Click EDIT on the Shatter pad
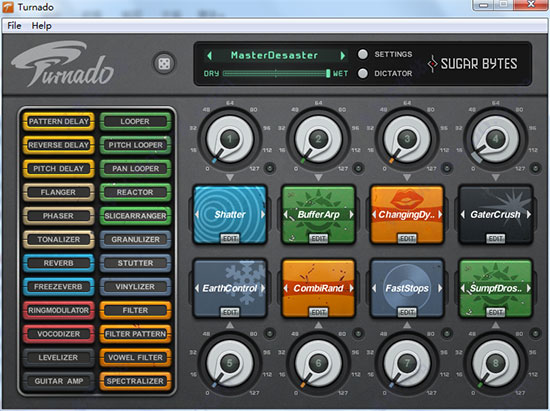Screen dimensions: 550x411 tap(230, 238)
